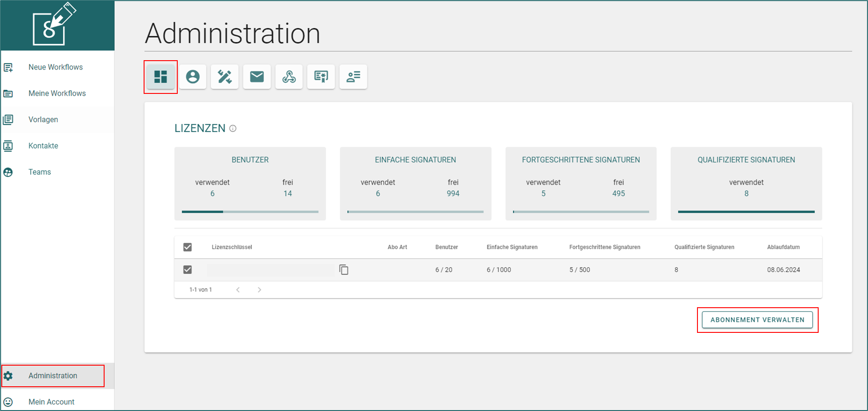Open the certificate settings tab icon
The width and height of the screenshot is (868, 411).
pyautogui.click(x=321, y=77)
